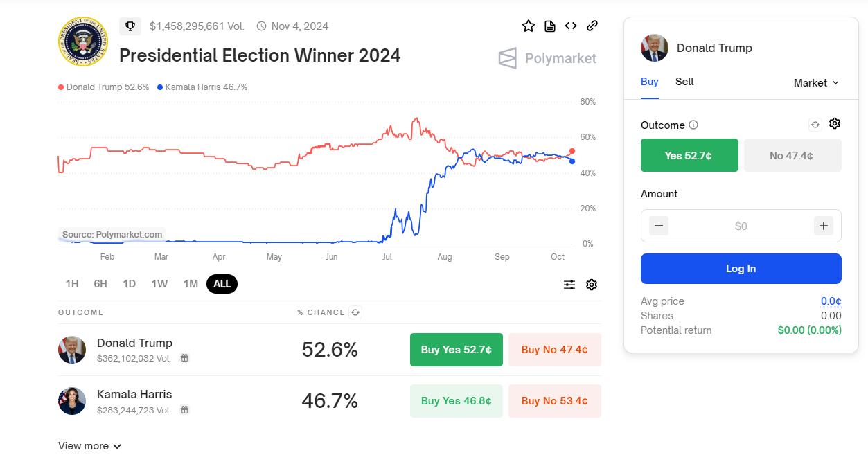Open chart settings gear icon
The height and width of the screenshot is (464, 868).
coord(592,285)
